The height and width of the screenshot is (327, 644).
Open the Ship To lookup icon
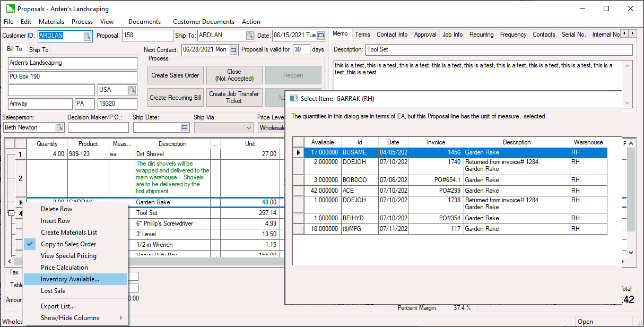click(x=249, y=36)
